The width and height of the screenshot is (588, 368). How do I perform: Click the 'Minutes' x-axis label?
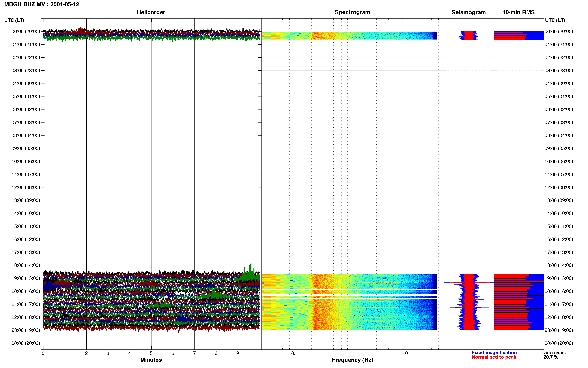[x=151, y=360]
